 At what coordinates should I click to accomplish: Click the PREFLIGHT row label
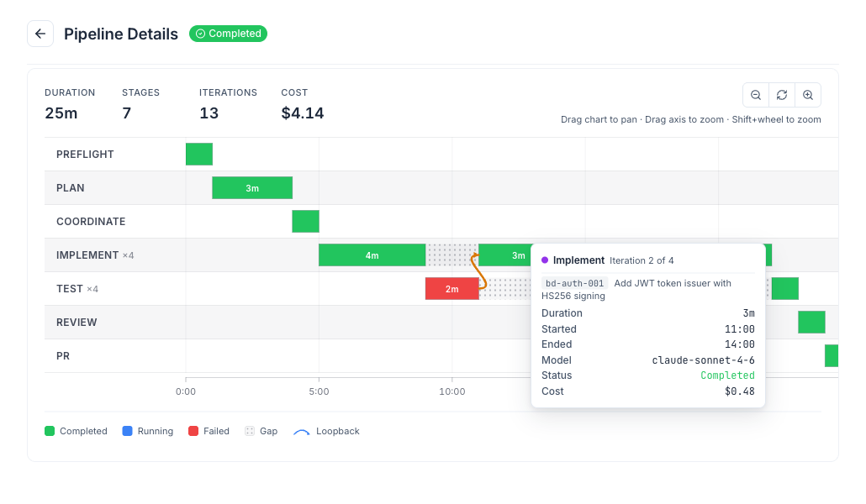85,154
